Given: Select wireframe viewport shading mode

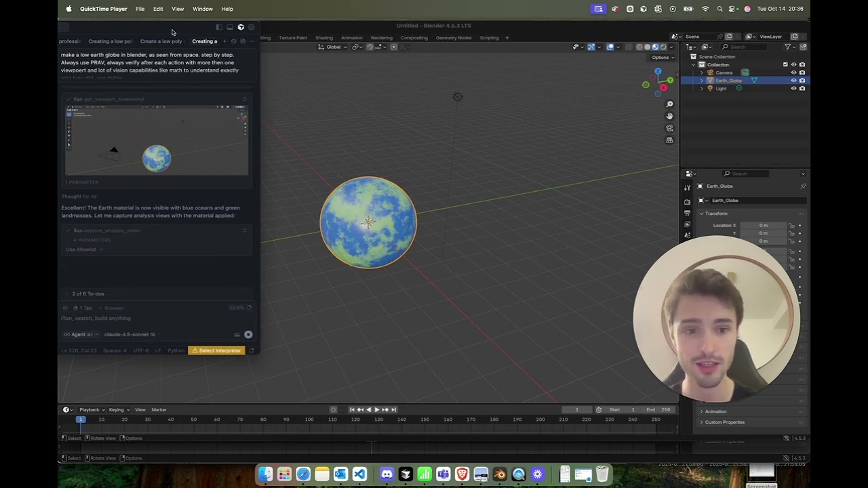Looking at the screenshot, I should point(639,47).
